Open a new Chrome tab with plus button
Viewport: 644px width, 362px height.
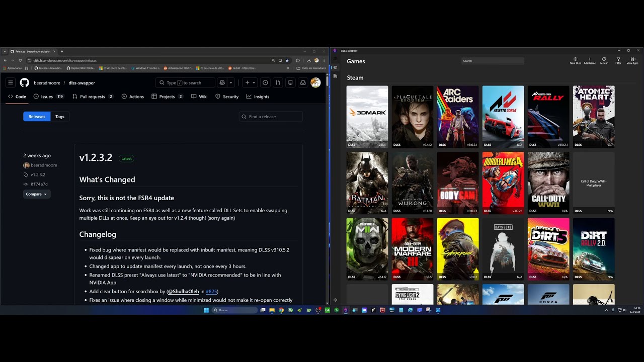coord(62,51)
